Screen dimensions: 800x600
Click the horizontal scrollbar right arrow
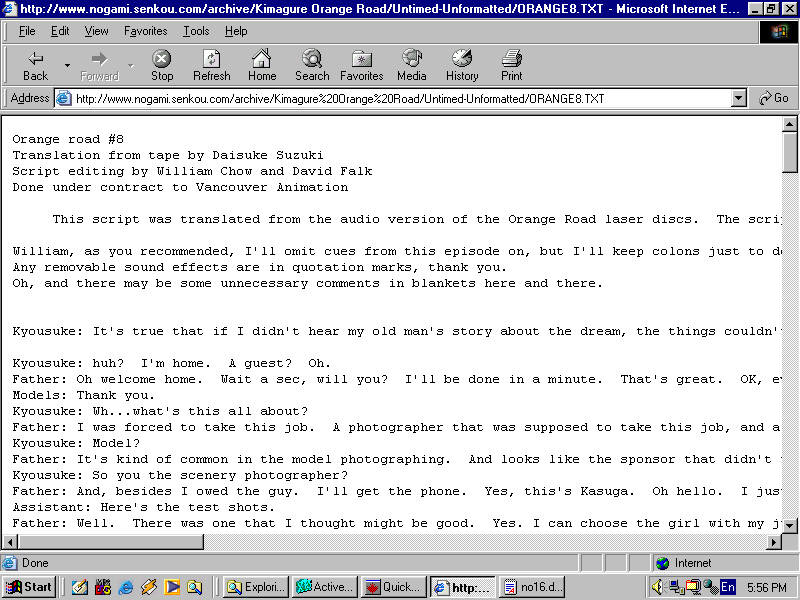pos(773,542)
